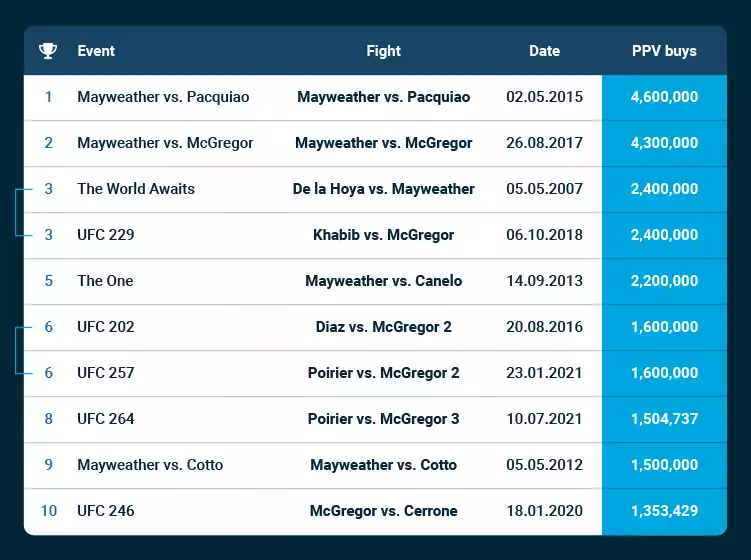Click Mayweather vs. Canelo fight
The height and width of the screenshot is (560, 751).
coord(384,281)
